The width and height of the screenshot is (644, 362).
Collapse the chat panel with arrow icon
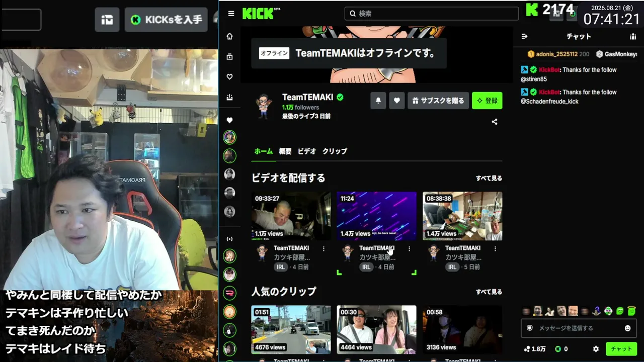524,36
